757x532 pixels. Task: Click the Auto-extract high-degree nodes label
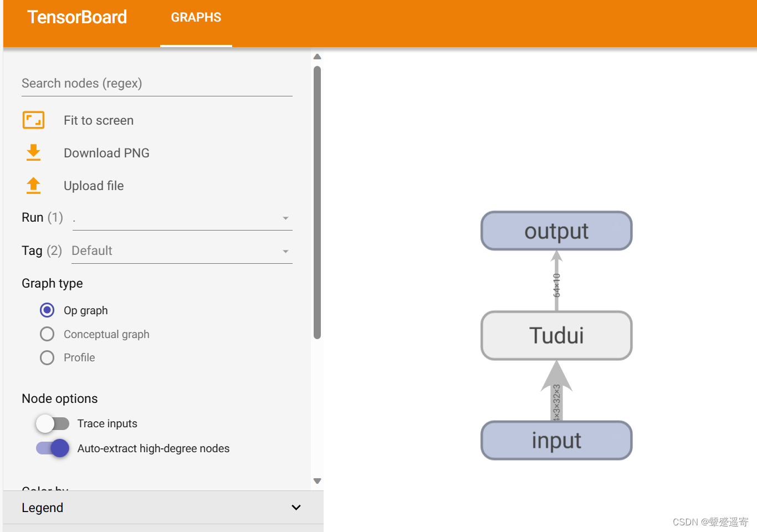click(x=154, y=448)
